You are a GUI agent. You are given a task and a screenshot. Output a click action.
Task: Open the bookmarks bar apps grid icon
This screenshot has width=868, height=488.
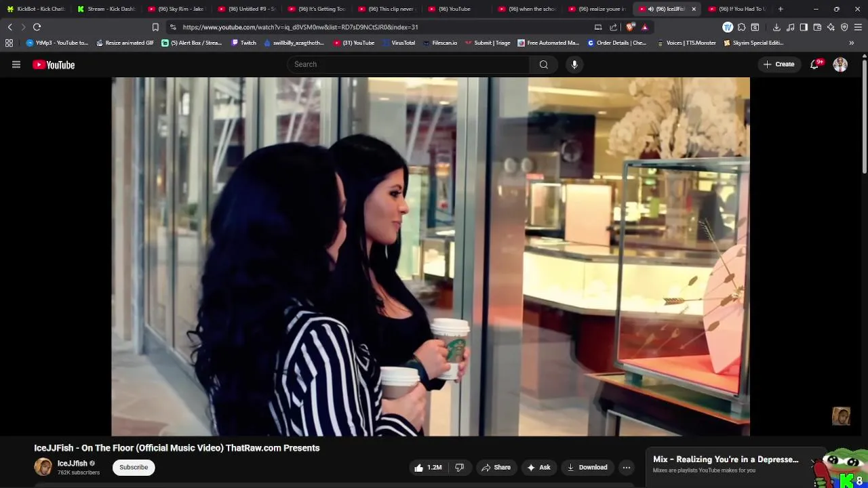coord(9,43)
